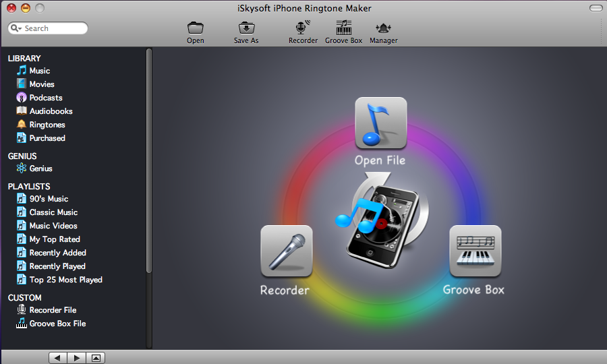Open the 90's Music playlist

pyautogui.click(x=48, y=199)
